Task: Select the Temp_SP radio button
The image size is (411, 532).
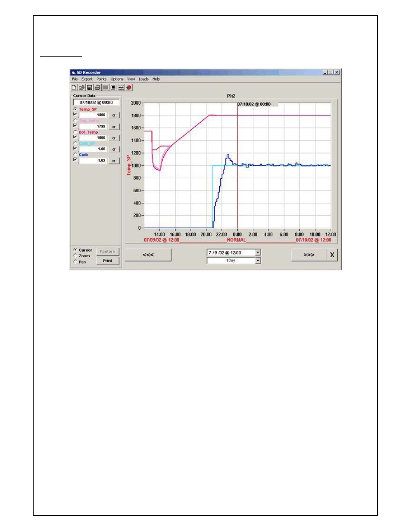Action: point(75,109)
